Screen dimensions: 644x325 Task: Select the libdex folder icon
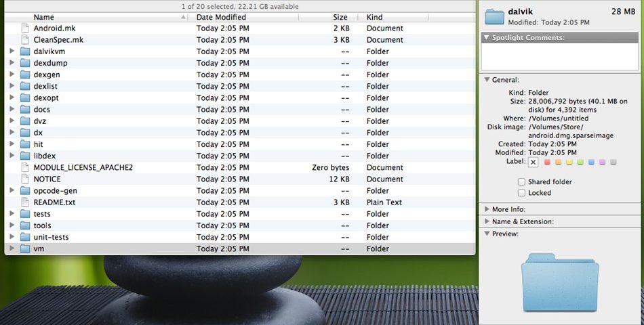click(x=26, y=156)
